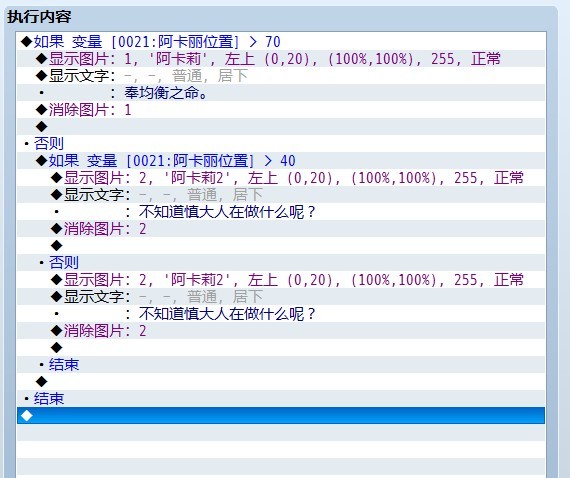Image resolution: width=570 pixels, height=478 pixels.
Task: Select the 消除图片: 2 row directly above the nested 否则
Action: (x=281, y=229)
